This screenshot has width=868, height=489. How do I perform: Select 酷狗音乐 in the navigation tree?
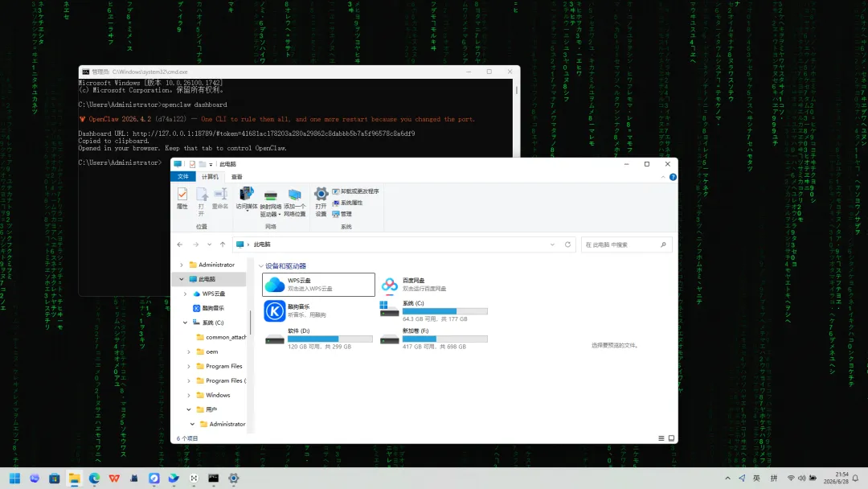click(x=208, y=308)
